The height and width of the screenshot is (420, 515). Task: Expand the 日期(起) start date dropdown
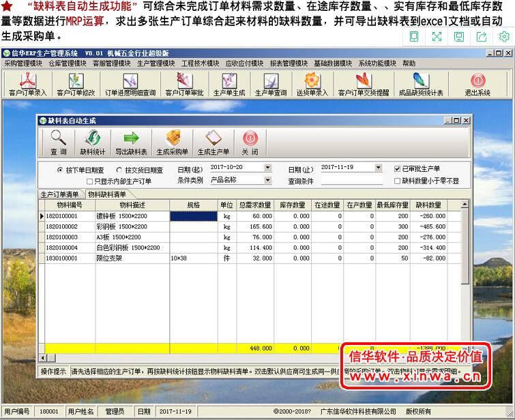[x=267, y=168]
